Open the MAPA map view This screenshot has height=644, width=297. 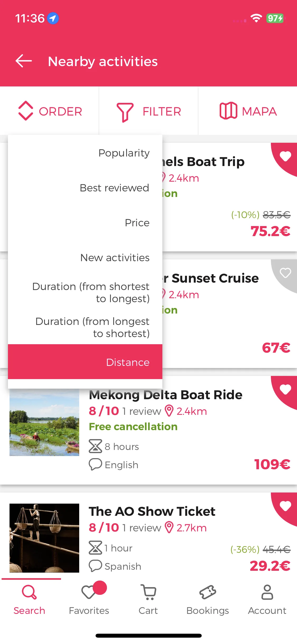[248, 111]
